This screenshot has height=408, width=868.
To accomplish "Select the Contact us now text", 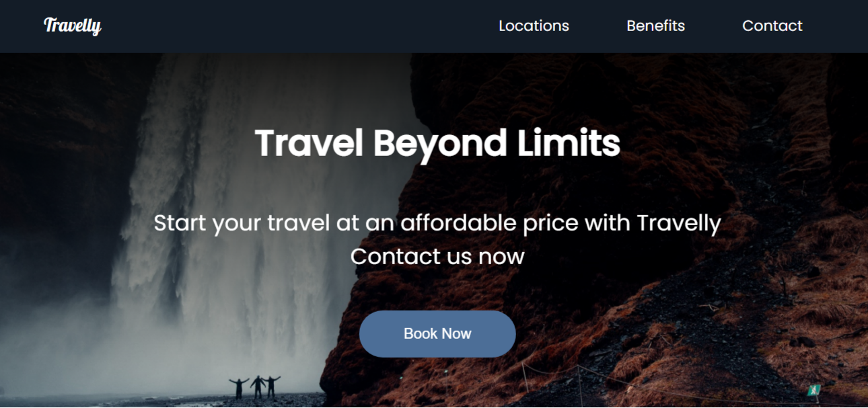I will pyautogui.click(x=437, y=256).
